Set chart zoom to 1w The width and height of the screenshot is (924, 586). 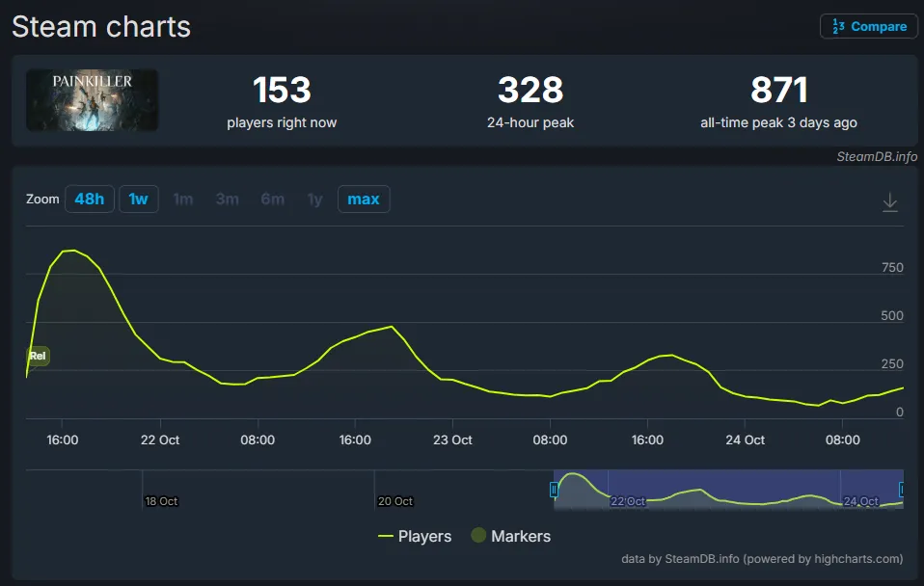click(139, 200)
